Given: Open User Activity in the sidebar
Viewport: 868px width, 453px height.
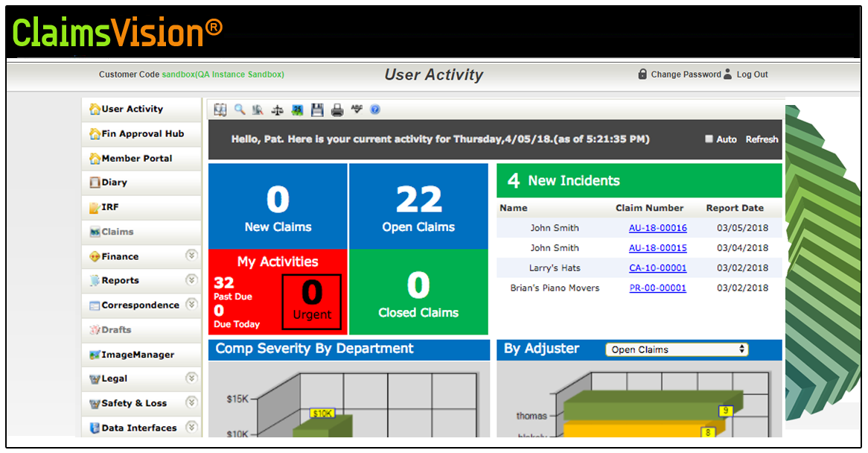Looking at the screenshot, I should point(141,109).
